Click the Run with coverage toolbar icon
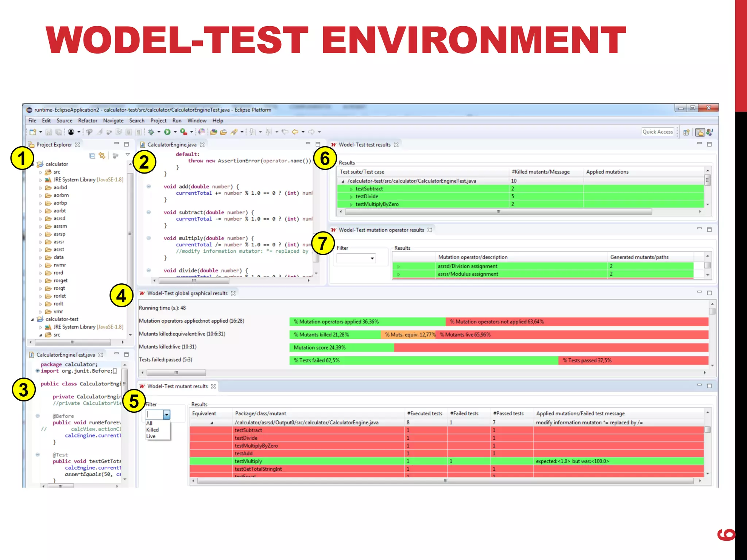 [183, 132]
